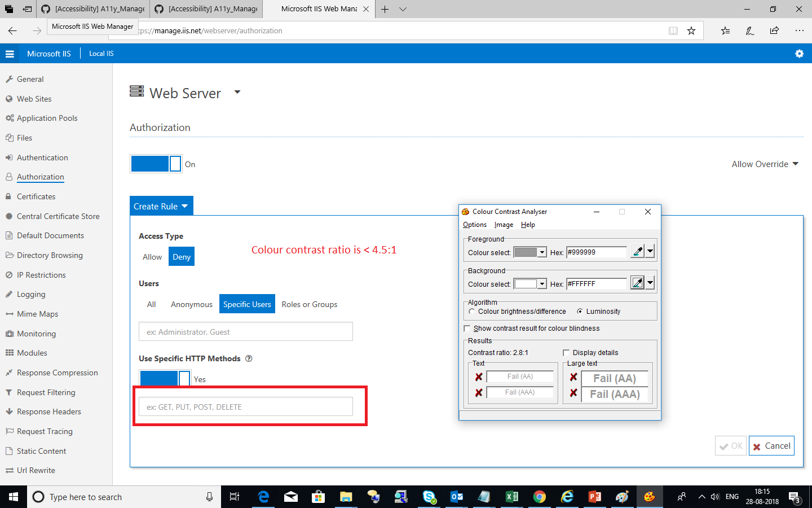Click the Cancel button
This screenshot has width=812, height=508.
[x=771, y=445]
